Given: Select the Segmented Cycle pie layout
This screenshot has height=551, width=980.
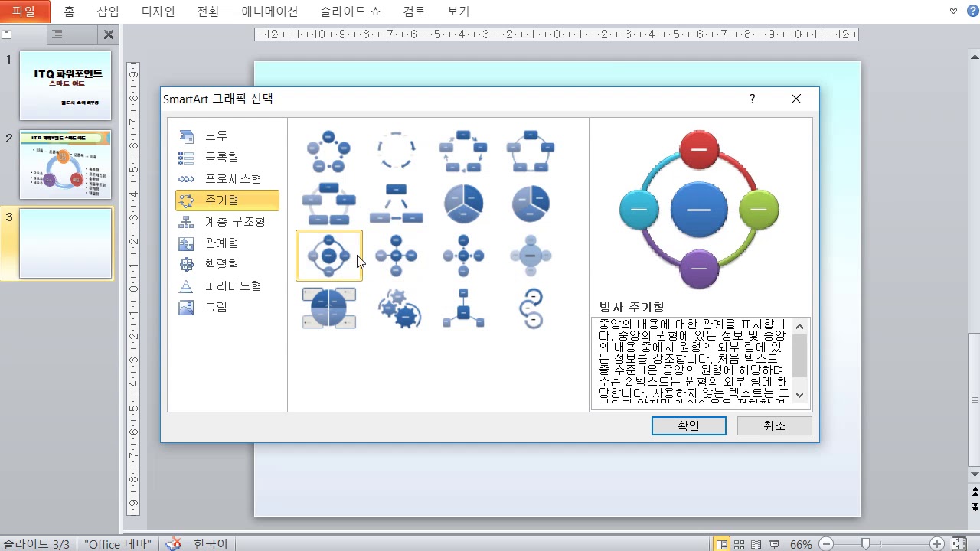Looking at the screenshot, I should (463, 203).
